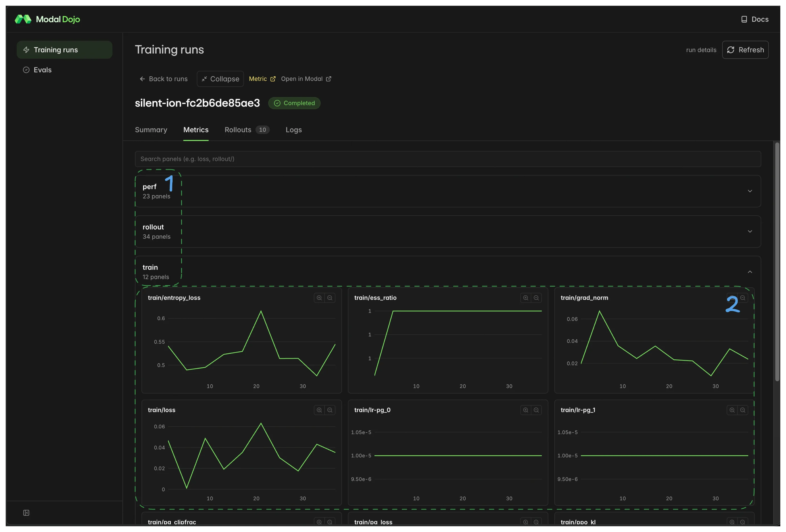The width and height of the screenshot is (786, 532).
Task: Go back to runs
Action: coord(164,79)
